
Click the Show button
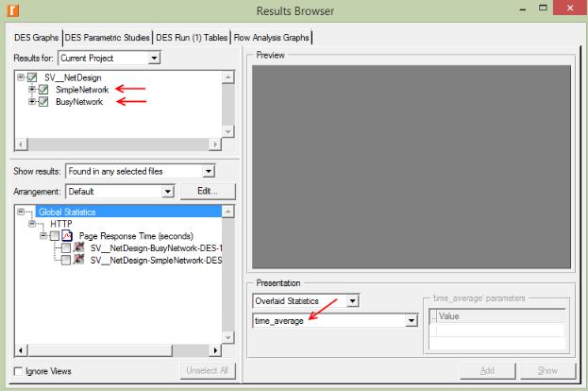(547, 371)
